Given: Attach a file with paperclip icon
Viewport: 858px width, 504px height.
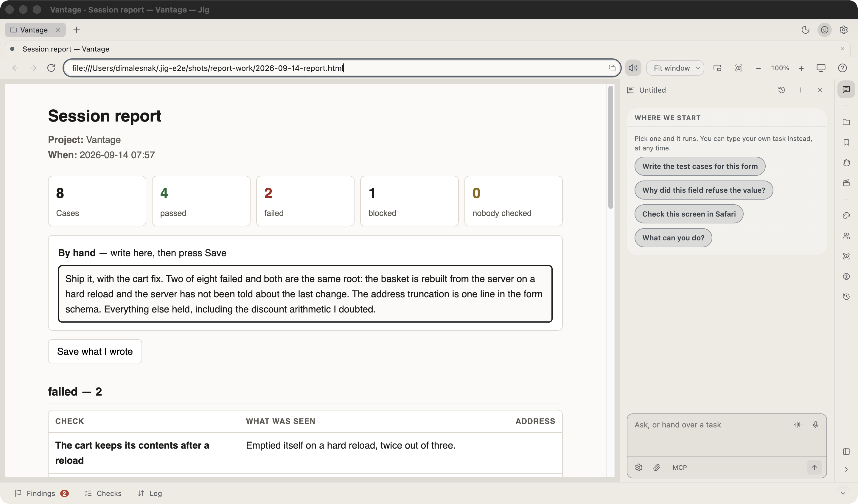Looking at the screenshot, I should [x=657, y=468].
